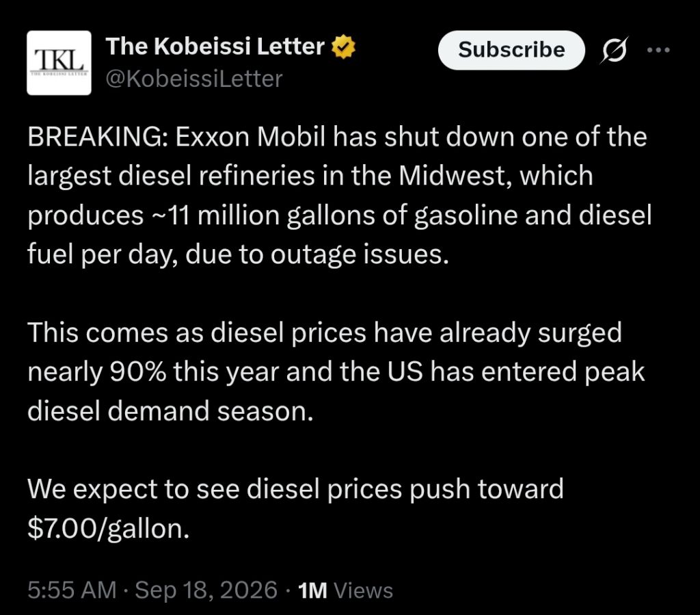Visit the @KobeissiLetter handle link
Image resolution: width=700 pixels, height=615 pixels.
(194, 79)
